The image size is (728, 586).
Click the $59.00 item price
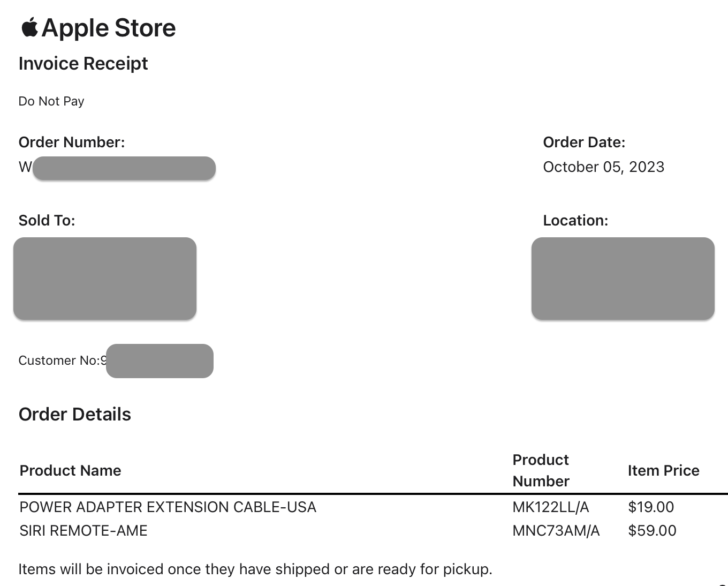tap(652, 531)
